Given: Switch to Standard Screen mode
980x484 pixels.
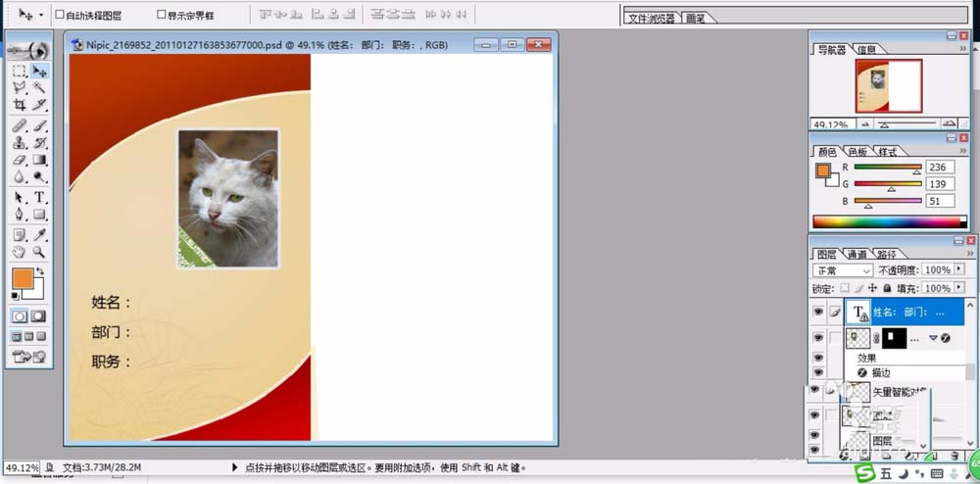Looking at the screenshot, I should click(17, 337).
